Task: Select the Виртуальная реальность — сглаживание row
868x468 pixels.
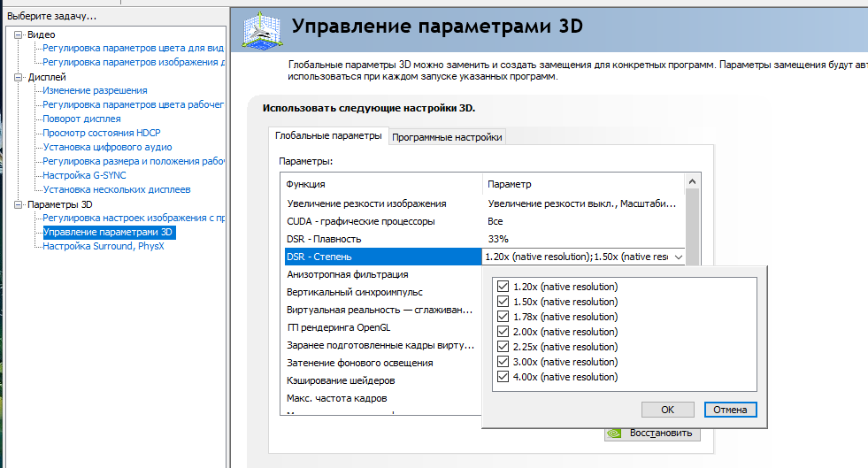Action: pos(383,310)
